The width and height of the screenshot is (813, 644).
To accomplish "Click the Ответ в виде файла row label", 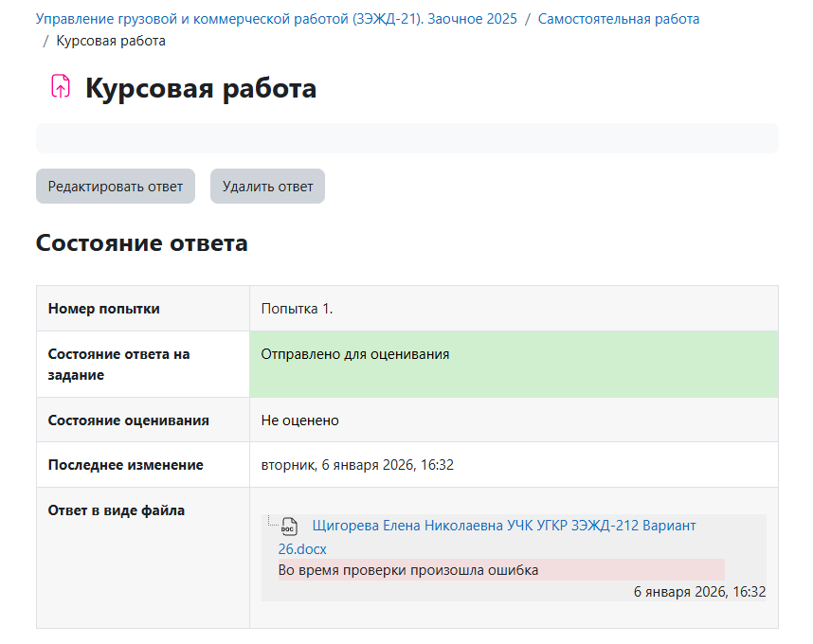I will pyautogui.click(x=117, y=511).
